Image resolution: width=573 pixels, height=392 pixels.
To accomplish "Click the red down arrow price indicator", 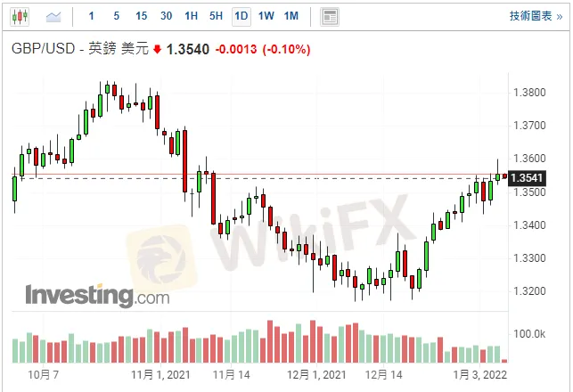I will point(158,50).
